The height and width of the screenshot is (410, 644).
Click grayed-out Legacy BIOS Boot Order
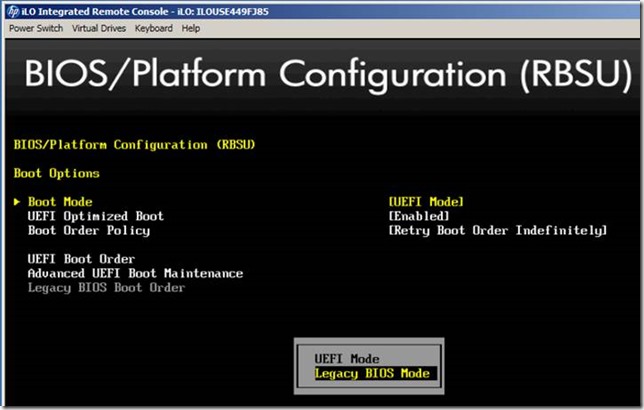pos(106,288)
